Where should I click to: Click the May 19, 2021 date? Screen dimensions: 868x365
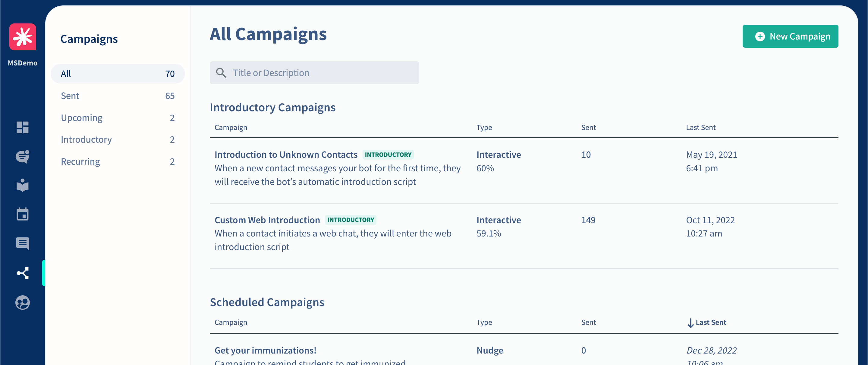[711, 154]
